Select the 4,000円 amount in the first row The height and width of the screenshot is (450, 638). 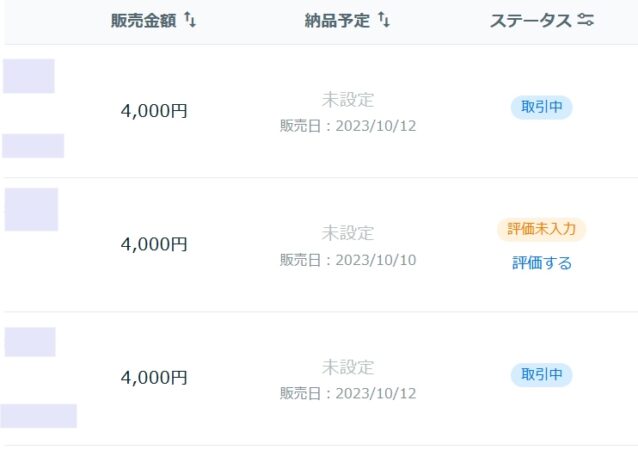(154, 111)
